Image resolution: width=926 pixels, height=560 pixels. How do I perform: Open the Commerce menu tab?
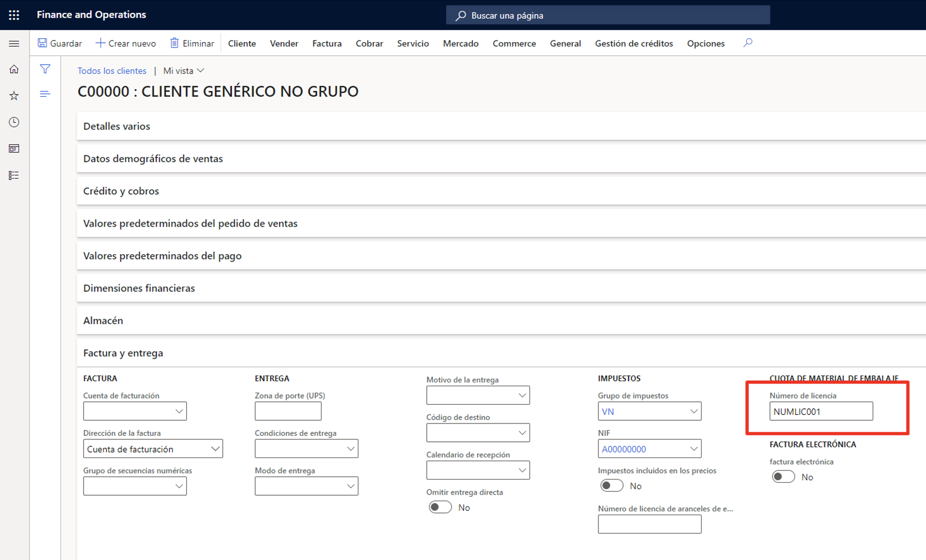pos(514,43)
